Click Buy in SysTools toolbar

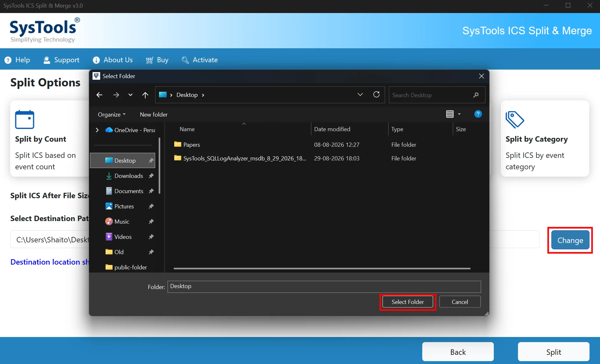(x=157, y=60)
